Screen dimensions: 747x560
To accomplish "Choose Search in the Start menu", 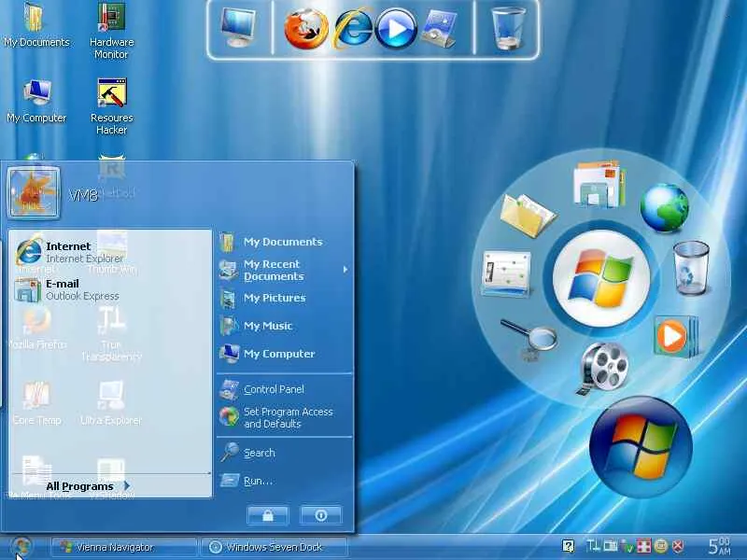I will 285,453.
